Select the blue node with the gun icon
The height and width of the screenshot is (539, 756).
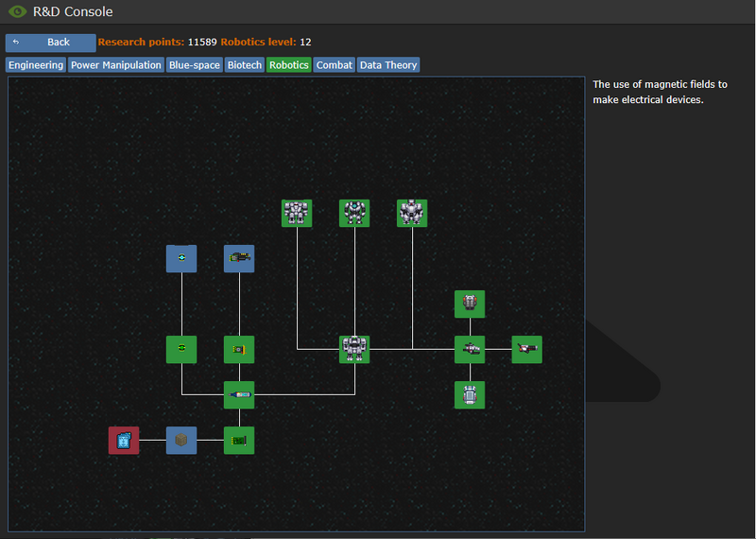239,258
